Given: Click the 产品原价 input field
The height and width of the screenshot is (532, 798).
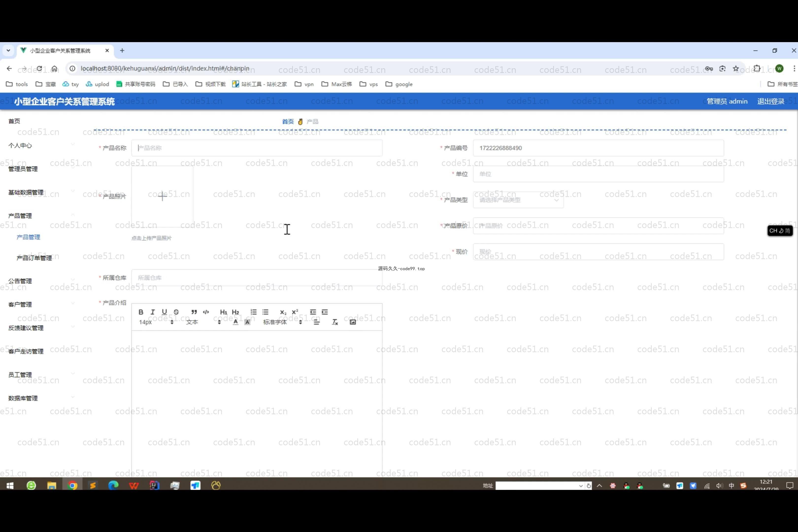Looking at the screenshot, I should point(598,226).
